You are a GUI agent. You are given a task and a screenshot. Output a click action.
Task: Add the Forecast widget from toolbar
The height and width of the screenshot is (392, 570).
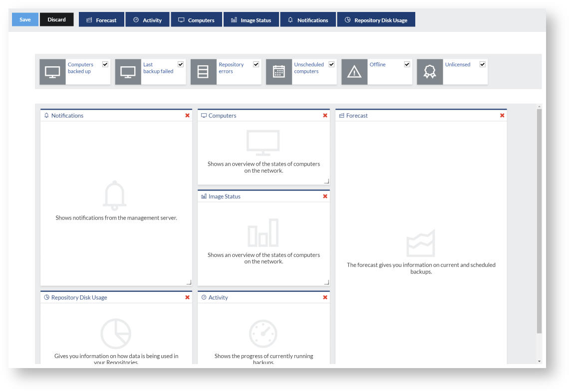click(x=101, y=20)
